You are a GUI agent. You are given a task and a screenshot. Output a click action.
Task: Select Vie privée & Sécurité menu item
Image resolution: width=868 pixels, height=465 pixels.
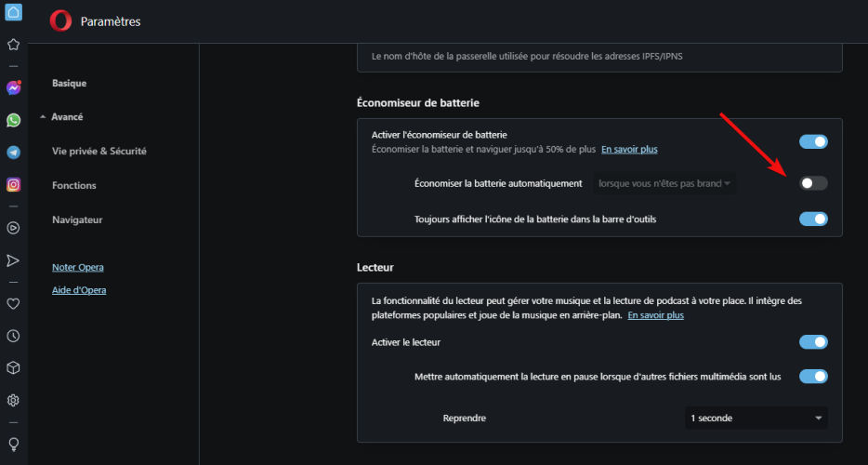[99, 152]
